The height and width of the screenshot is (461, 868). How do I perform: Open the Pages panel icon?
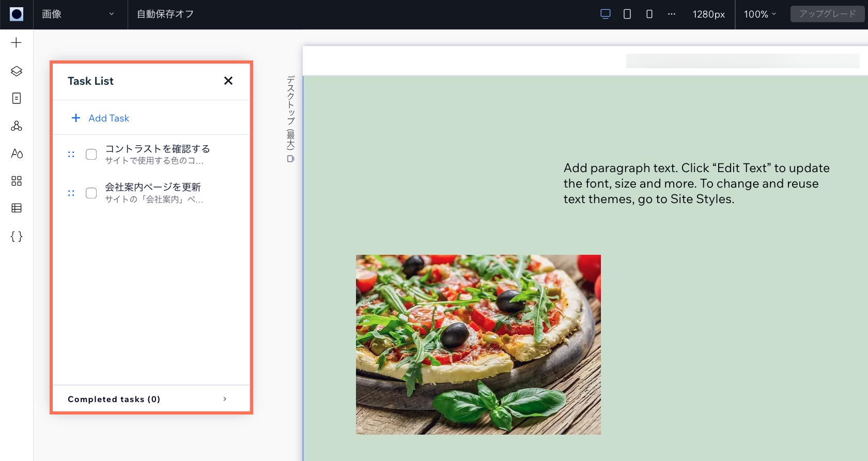[17, 98]
